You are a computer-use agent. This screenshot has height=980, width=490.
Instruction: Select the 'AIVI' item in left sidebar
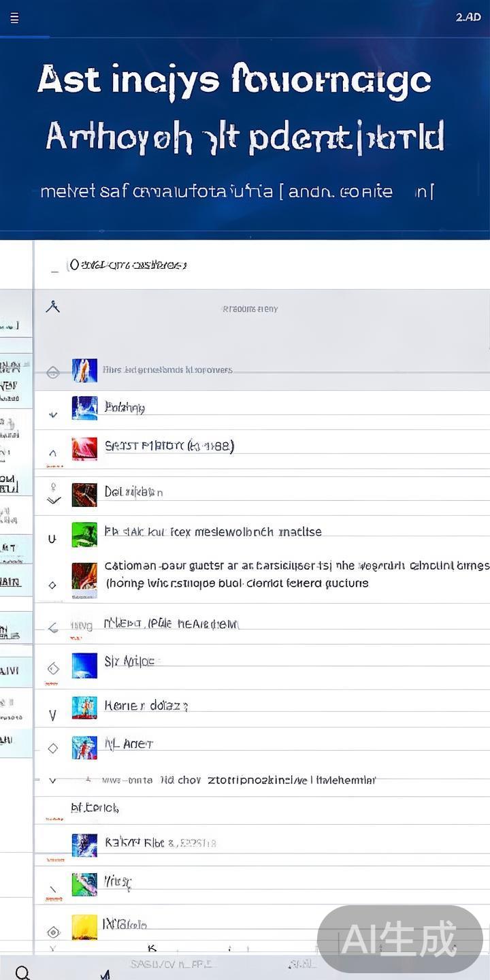(x=10, y=671)
